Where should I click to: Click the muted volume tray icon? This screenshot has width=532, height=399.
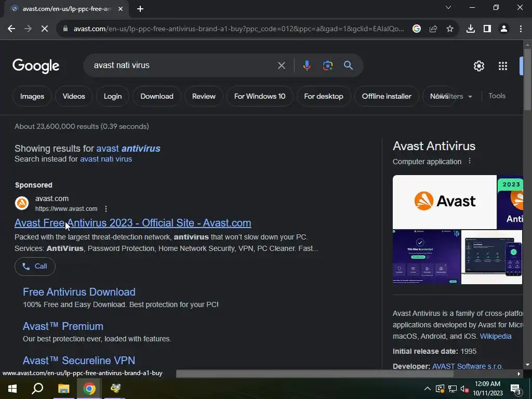click(x=464, y=389)
